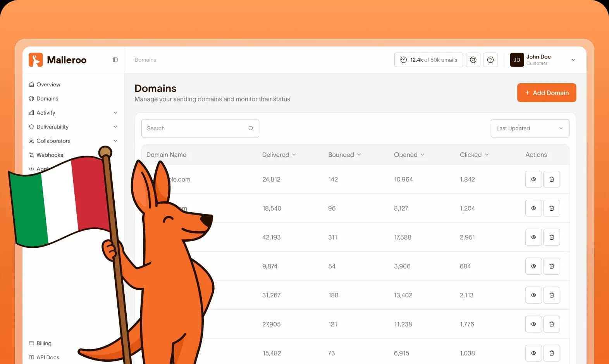Click the JD avatar badge
609x364 pixels.
click(x=517, y=60)
